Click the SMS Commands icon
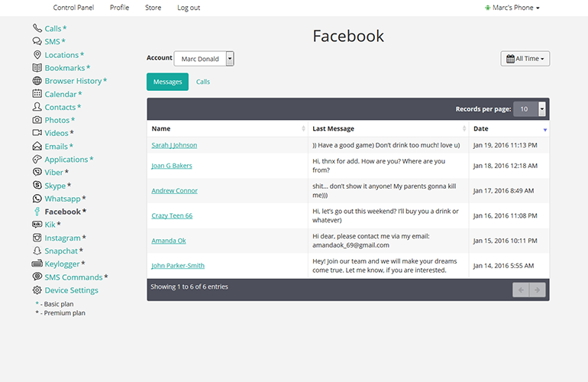Image resolution: width=588 pixels, height=382 pixels. 37,277
